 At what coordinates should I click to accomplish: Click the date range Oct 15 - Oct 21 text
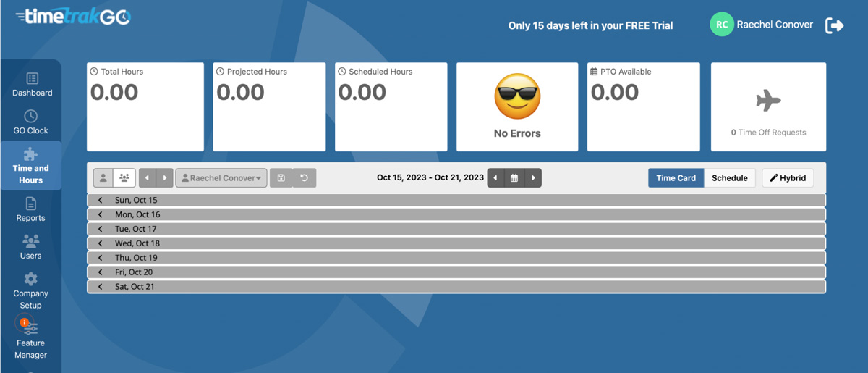click(x=430, y=177)
